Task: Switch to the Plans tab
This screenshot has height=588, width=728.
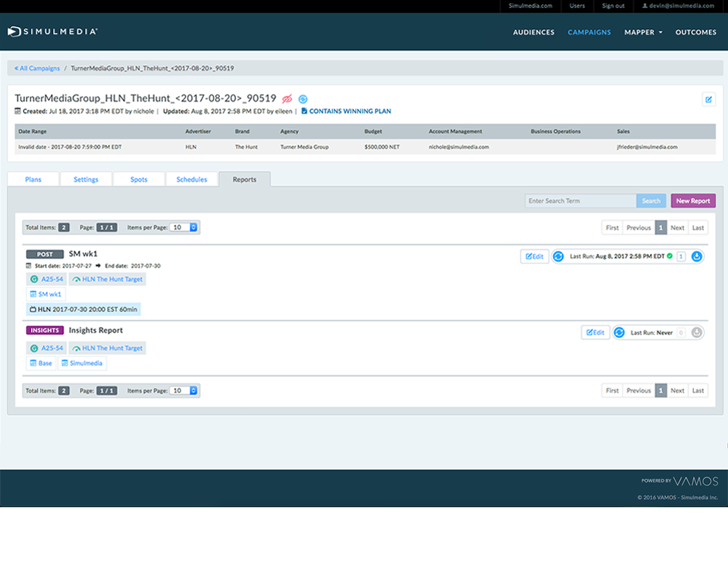Action: point(33,179)
